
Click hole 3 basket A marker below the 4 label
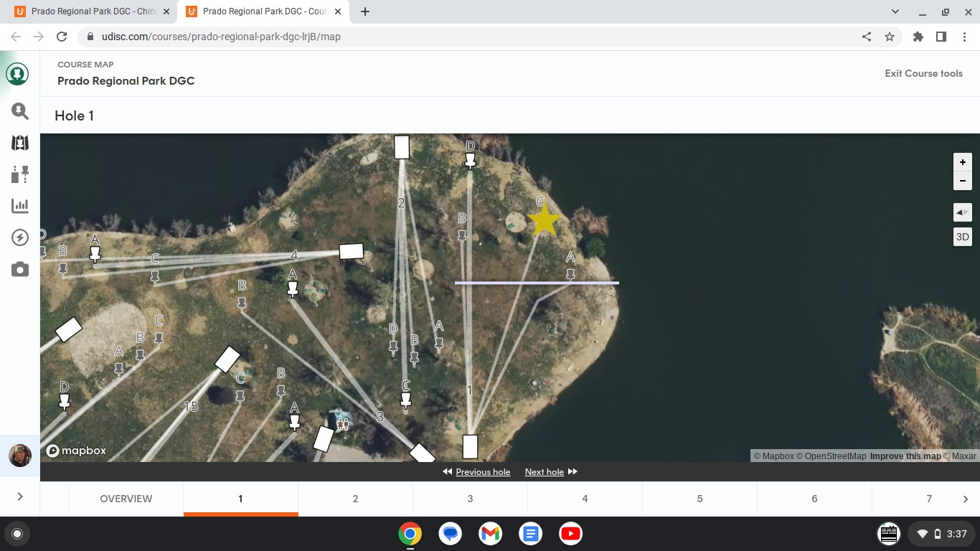tap(292, 289)
